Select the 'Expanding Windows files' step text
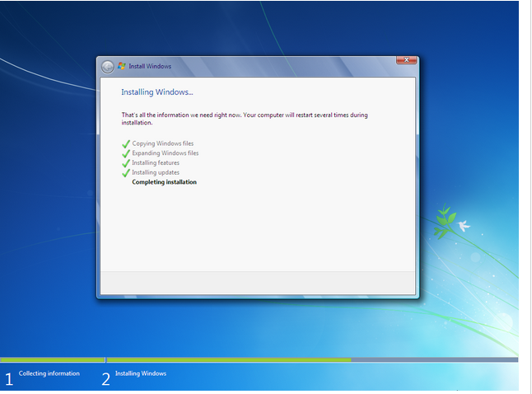The width and height of the screenshot is (532, 394). pyautogui.click(x=166, y=152)
